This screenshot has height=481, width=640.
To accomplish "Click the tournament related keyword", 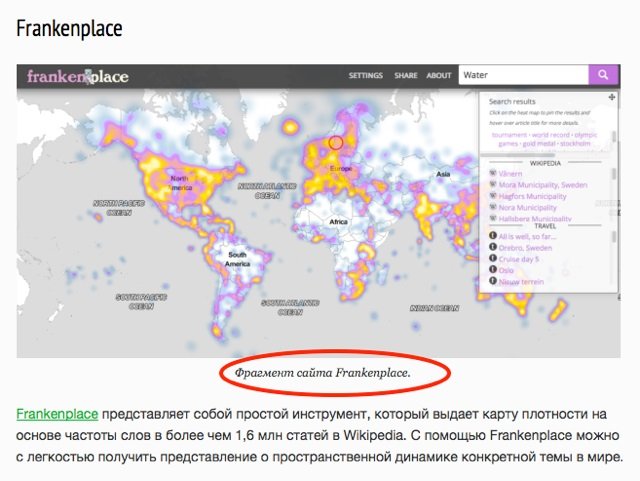I will coord(509,135).
